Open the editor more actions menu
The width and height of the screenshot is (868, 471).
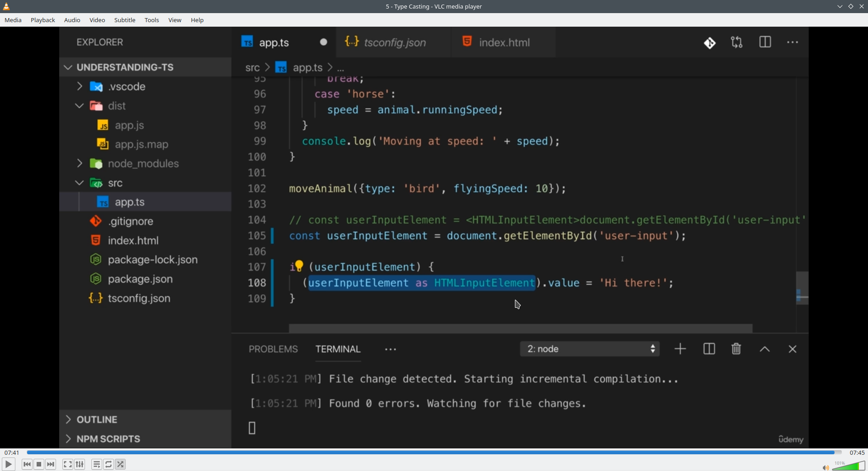(793, 42)
